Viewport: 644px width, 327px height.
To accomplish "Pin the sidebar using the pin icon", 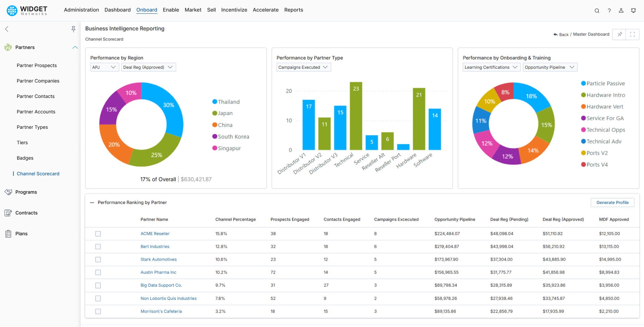I will [x=73, y=29].
